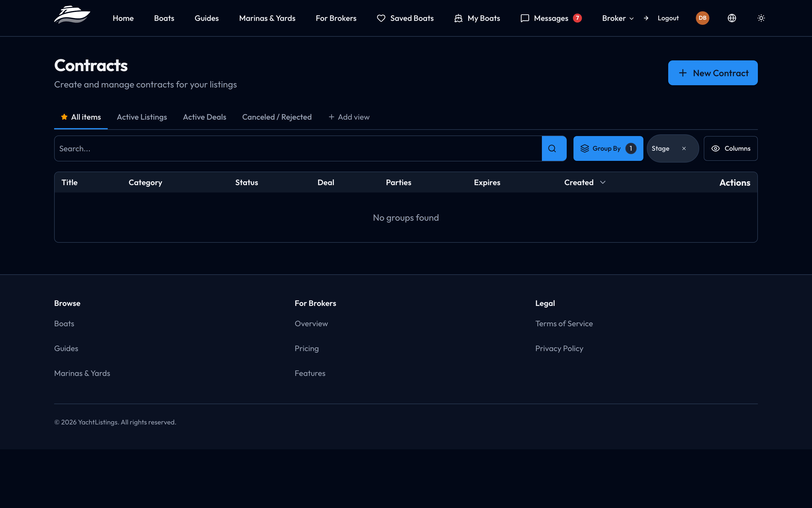Image resolution: width=812 pixels, height=508 pixels.
Task: Remove the Stage grouping chip
Action: pos(684,148)
